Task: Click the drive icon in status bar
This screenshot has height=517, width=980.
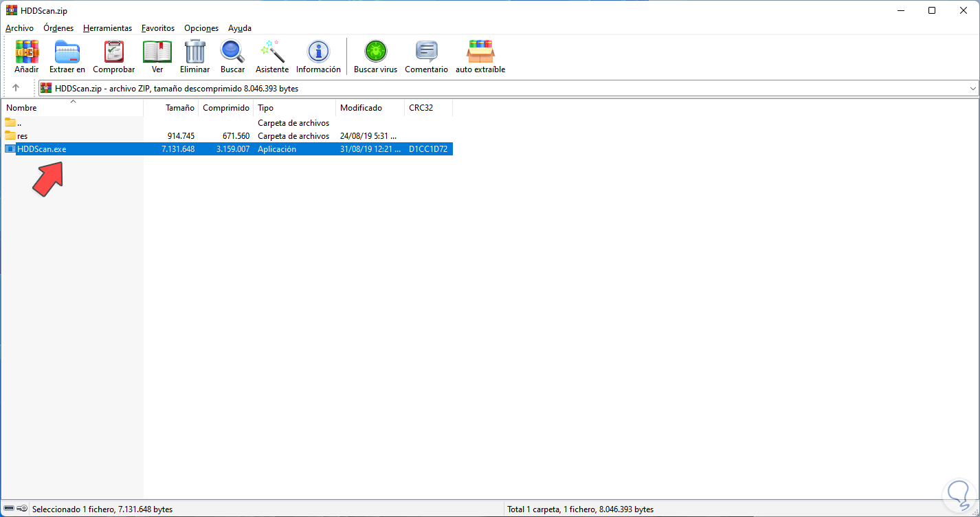Action: tap(8, 509)
